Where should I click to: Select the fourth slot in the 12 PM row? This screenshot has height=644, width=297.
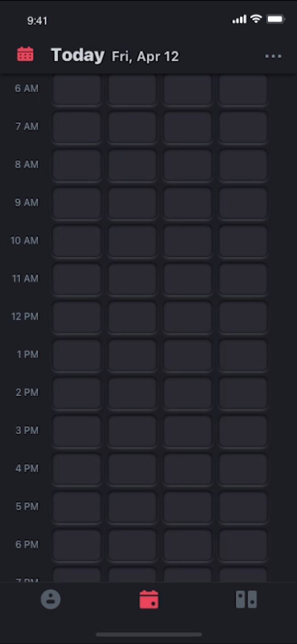(x=243, y=317)
